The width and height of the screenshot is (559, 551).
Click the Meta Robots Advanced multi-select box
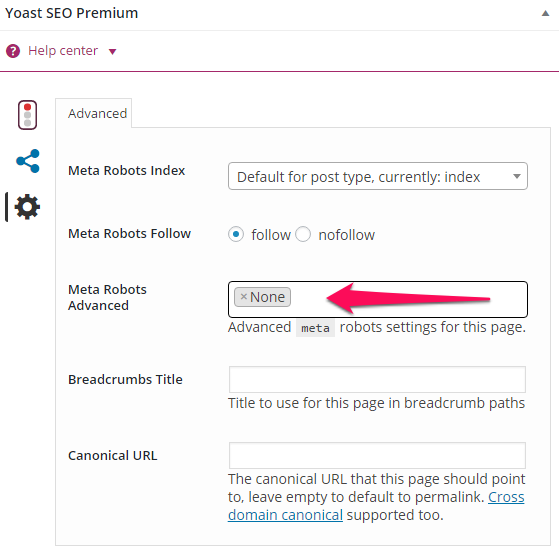point(378,299)
